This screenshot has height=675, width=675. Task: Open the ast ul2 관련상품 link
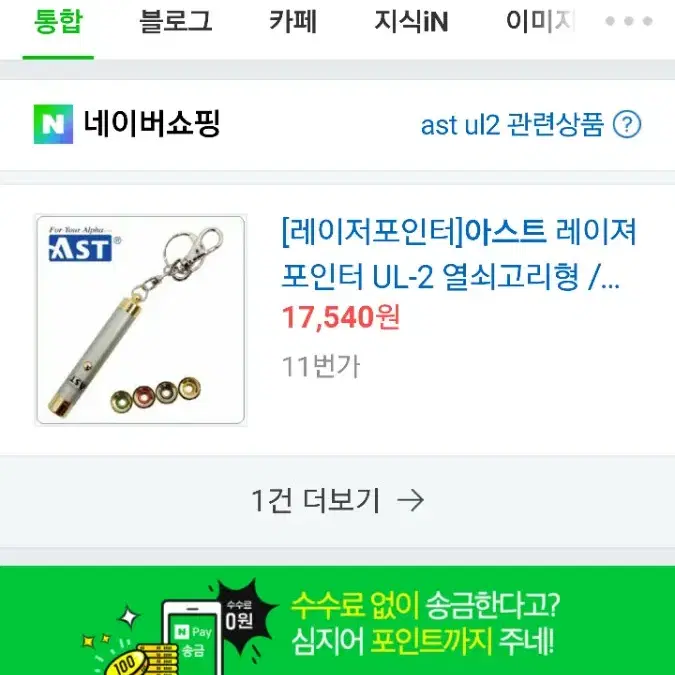coord(512,125)
